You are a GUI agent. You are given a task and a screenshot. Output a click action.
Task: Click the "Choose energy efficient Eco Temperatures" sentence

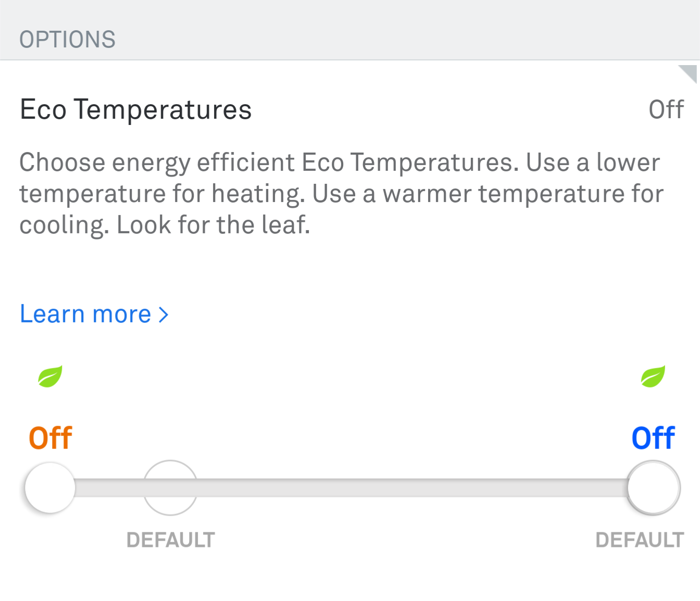(x=269, y=162)
